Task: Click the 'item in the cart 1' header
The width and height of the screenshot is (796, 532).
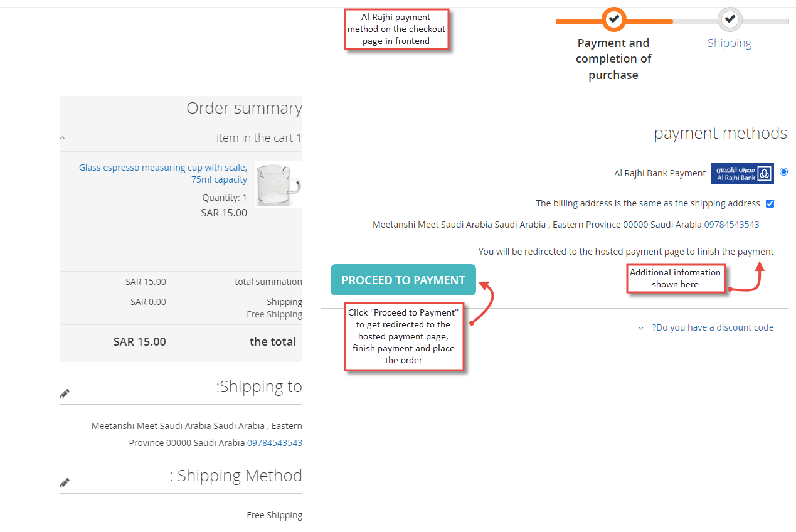Action: [x=259, y=137]
